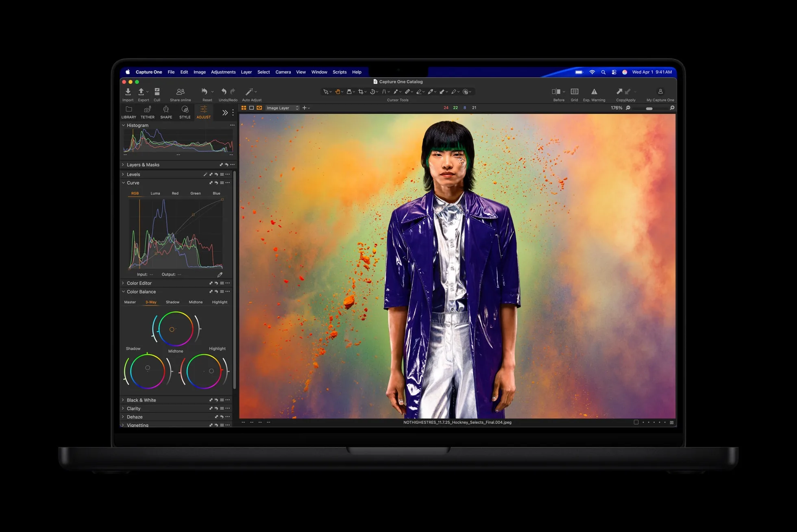
Task: Select the Crop tool in Cursor Tools
Action: click(361, 92)
